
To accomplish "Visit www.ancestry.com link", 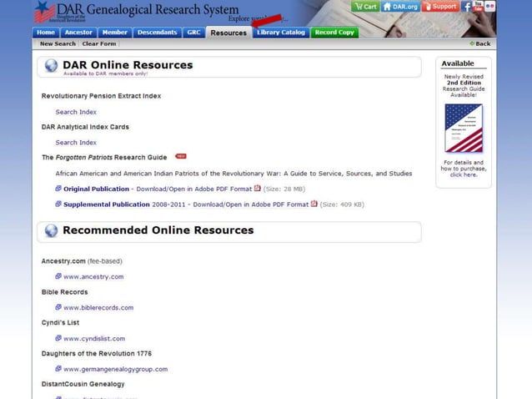I will (x=93, y=277).
